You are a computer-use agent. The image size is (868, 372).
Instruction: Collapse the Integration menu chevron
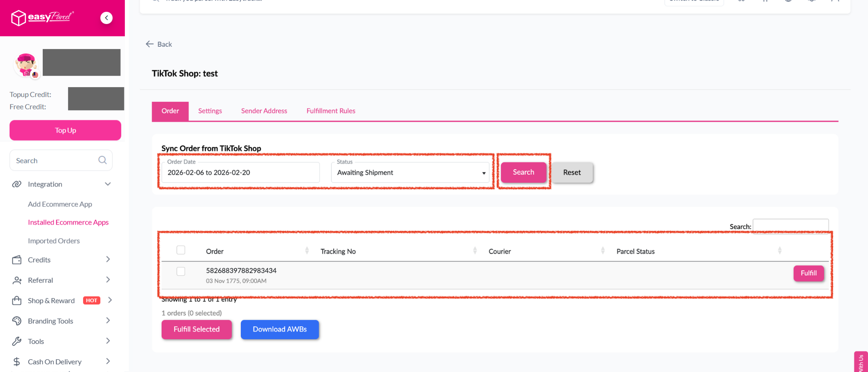click(108, 184)
